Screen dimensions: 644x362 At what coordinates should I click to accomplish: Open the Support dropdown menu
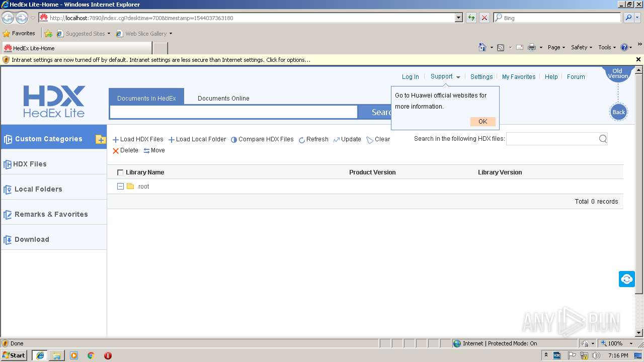445,76
